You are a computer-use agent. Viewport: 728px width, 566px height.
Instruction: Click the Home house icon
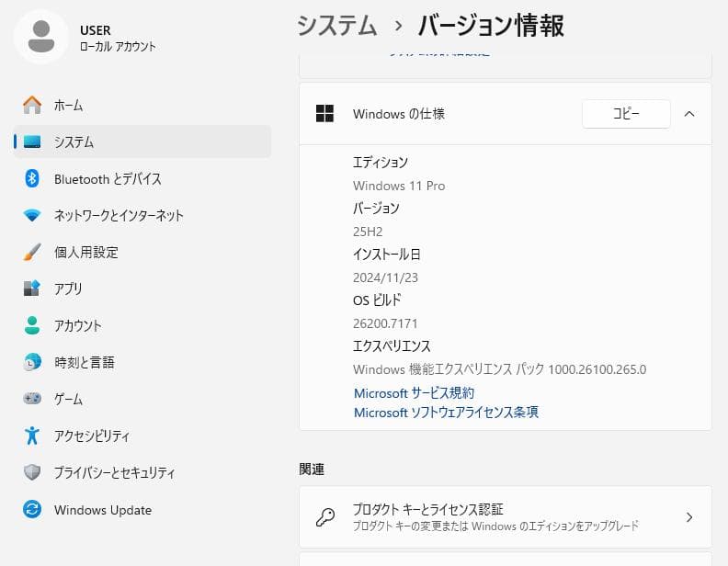click(x=32, y=106)
